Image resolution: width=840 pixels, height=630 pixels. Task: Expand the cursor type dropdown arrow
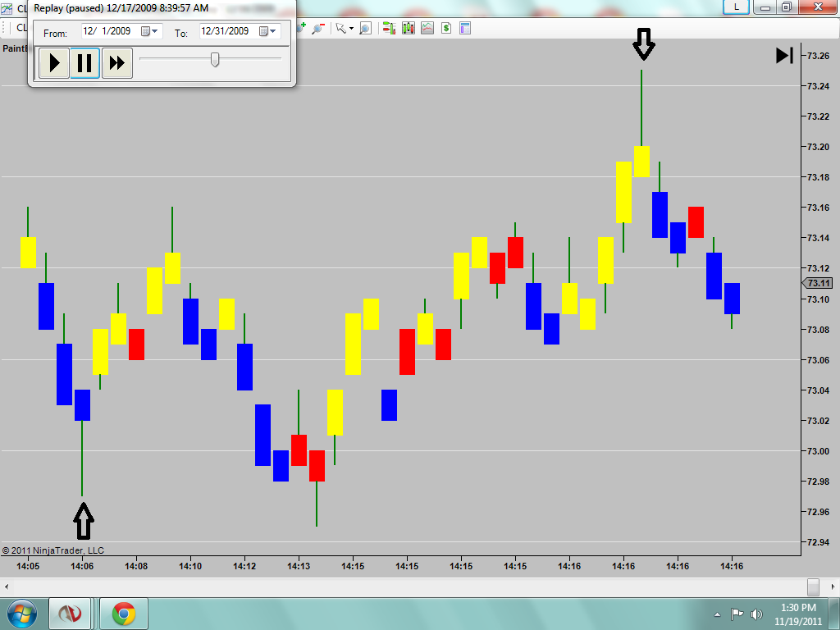pos(351,29)
